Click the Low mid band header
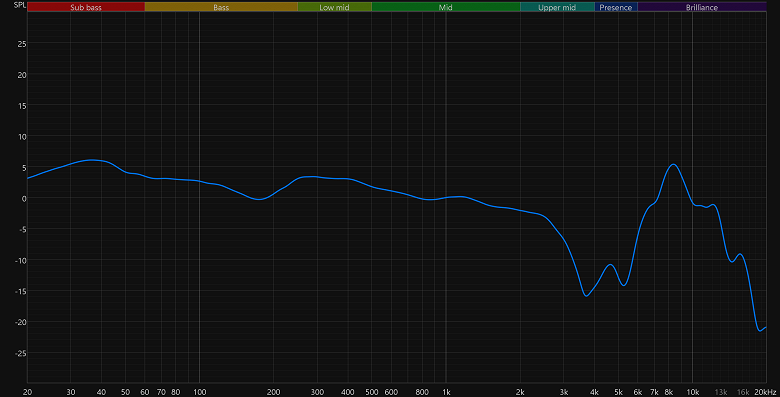 (x=334, y=7)
